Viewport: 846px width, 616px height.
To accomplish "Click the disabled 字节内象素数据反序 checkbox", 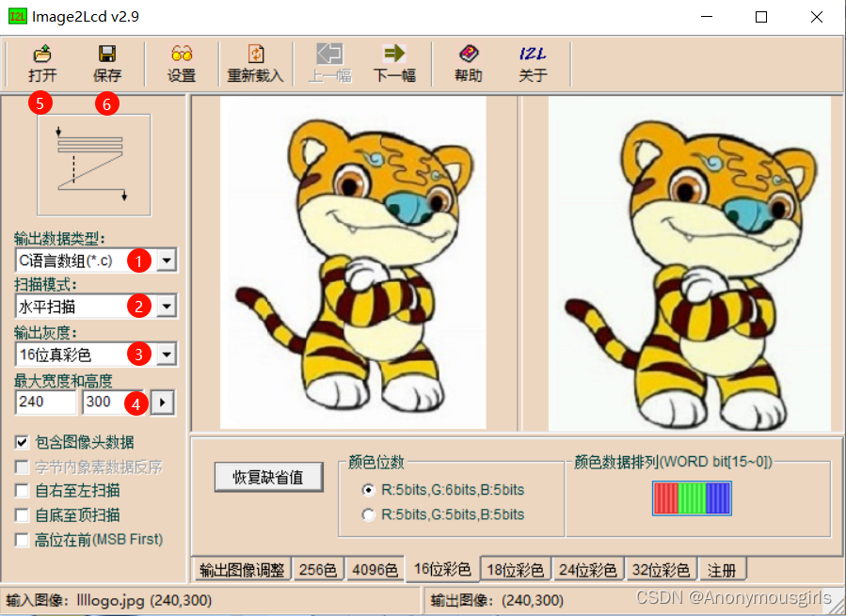I will click(22, 466).
